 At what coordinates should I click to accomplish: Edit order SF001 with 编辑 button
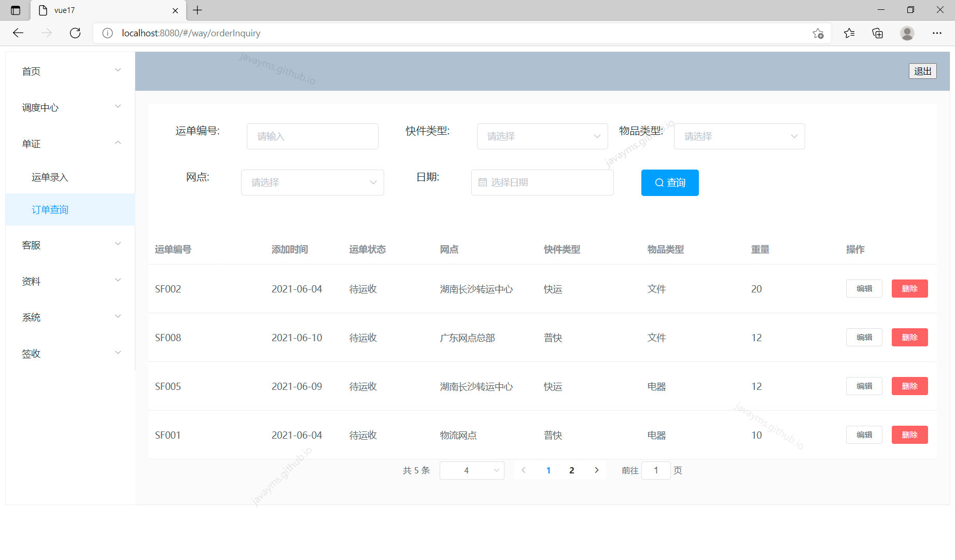click(x=864, y=435)
